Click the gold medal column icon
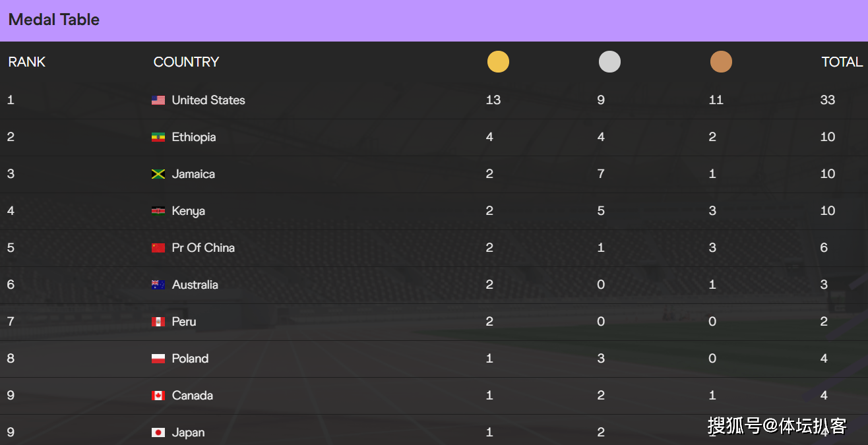 click(498, 62)
